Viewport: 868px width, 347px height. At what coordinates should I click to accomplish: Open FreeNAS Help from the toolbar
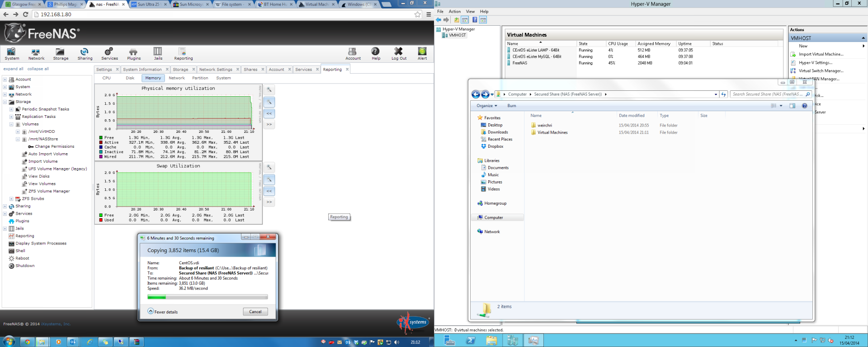(376, 54)
